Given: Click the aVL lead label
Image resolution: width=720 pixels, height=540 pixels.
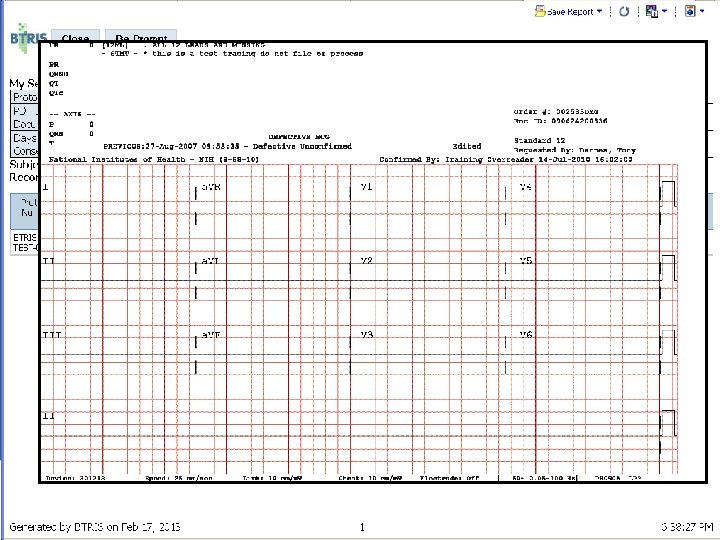Looking at the screenshot, I should point(210,261).
